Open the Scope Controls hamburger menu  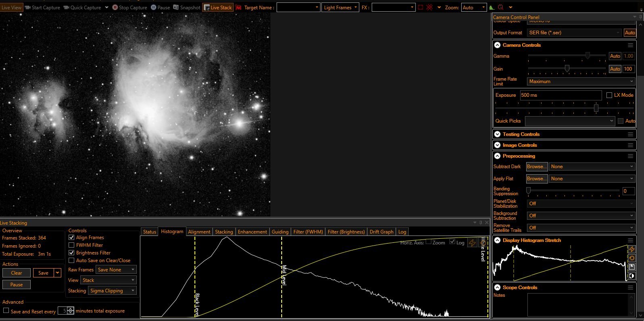630,288
